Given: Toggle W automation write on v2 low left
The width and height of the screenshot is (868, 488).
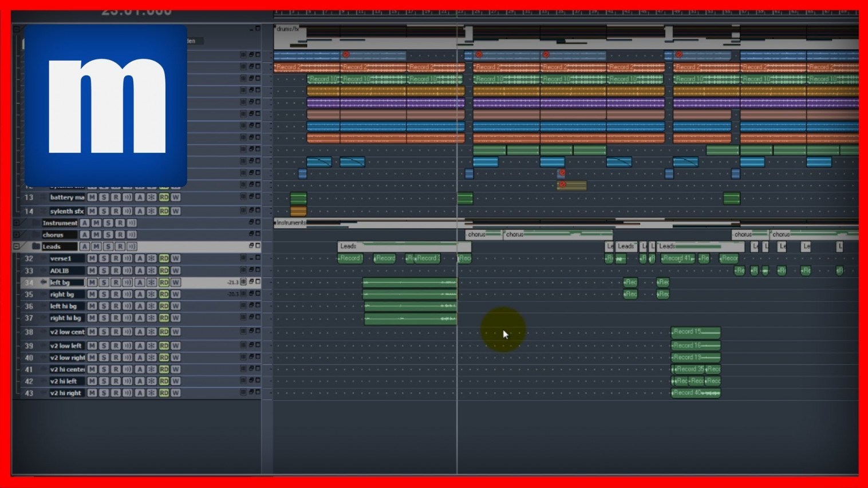Looking at the screenshot, I should click(x=176, y=346).
